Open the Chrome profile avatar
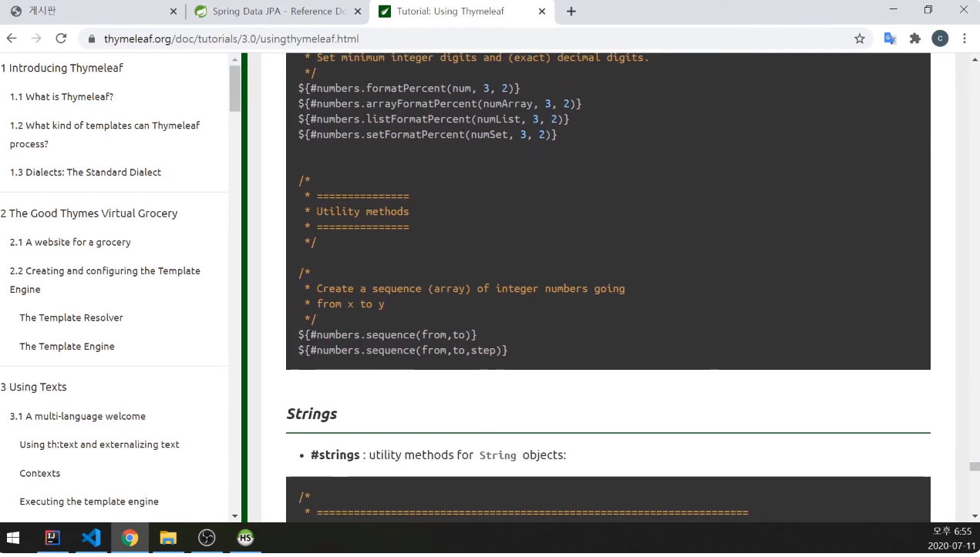This screenshot has width=980, height=557. 940,39
